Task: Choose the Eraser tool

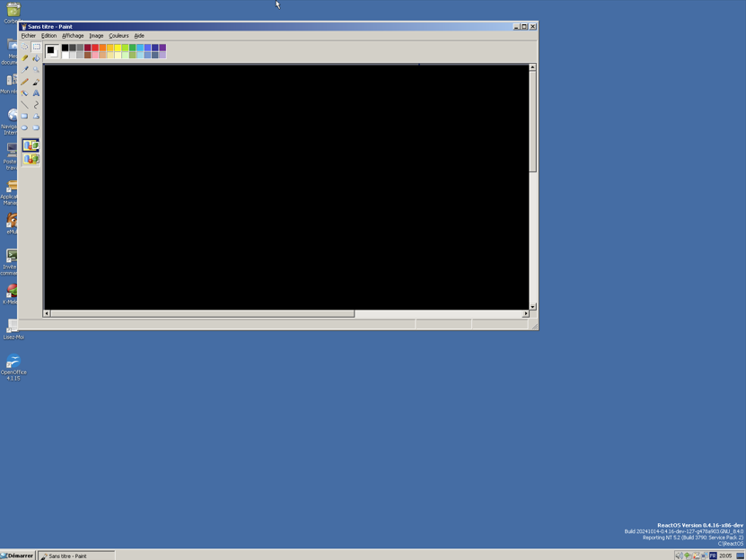Action: click(x=24, y=58)
